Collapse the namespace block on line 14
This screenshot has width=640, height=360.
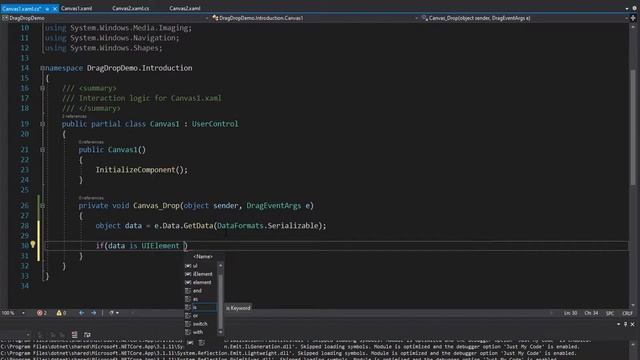click(42, 68)
